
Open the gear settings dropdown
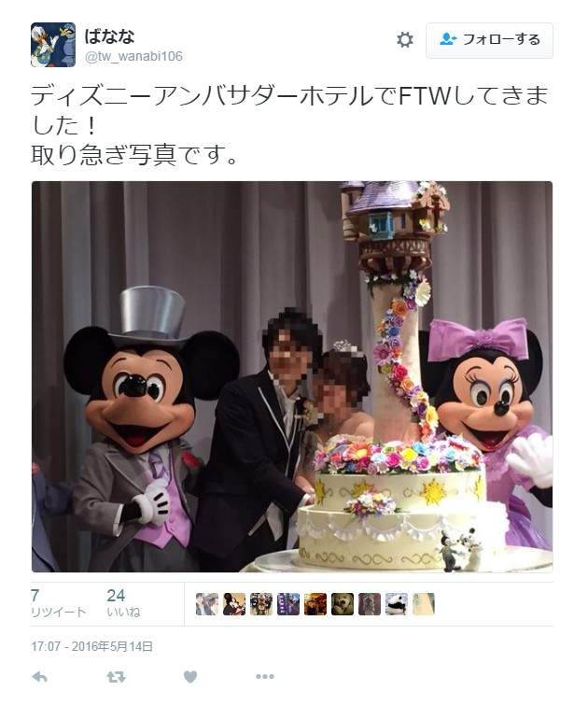(x=405, y=39)
